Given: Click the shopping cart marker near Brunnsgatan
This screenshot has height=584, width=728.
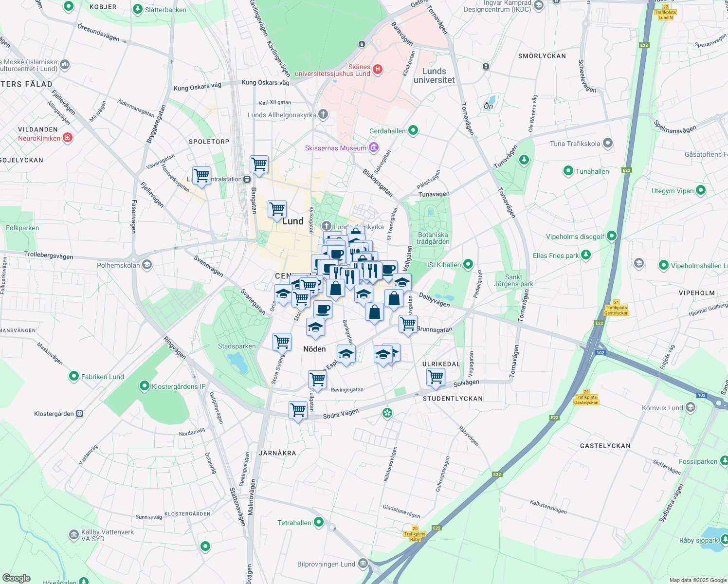Looking at the screenshot, I should 408,324.
